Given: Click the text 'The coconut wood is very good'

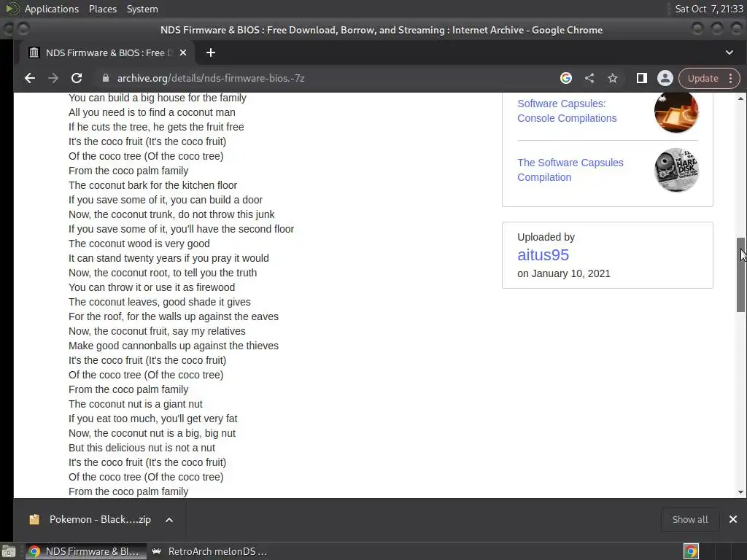Looking at the screenshot, I should point(139,244).
